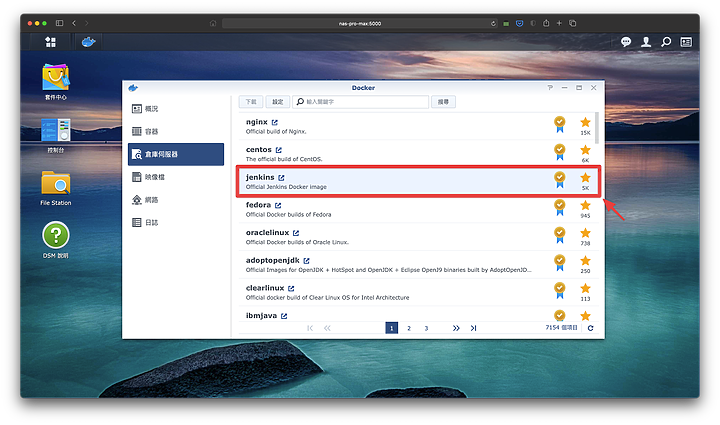Click the Search button next to the keyword field

pos(443,102)
